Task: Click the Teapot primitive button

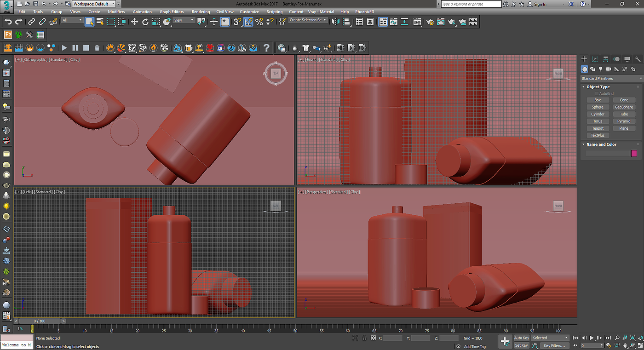Action: point(598,128)
